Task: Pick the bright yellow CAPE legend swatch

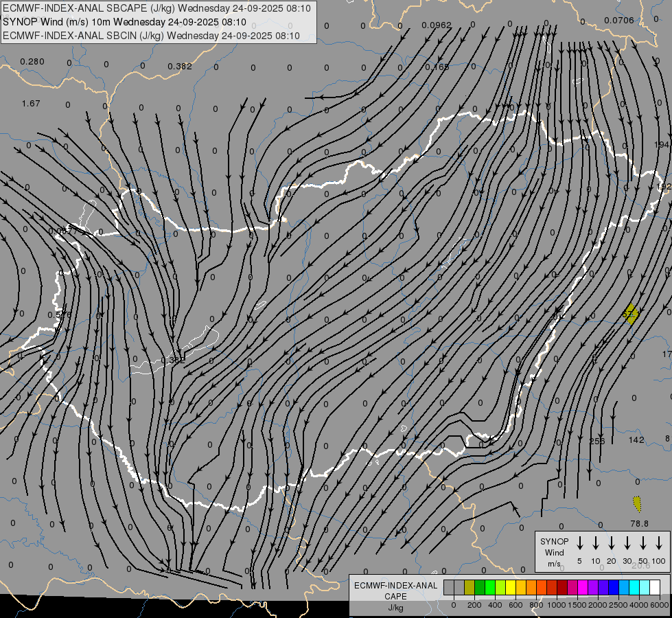Action: tap(511, 587)
